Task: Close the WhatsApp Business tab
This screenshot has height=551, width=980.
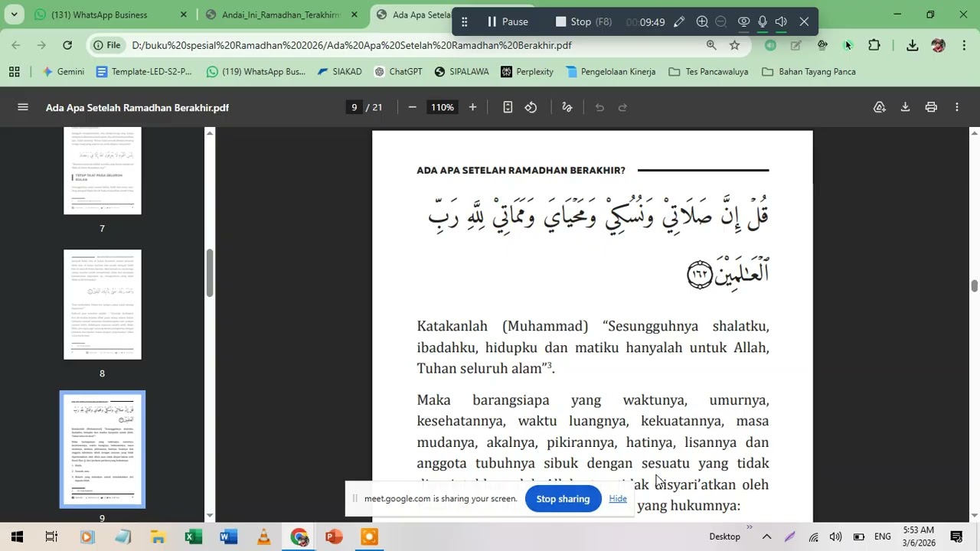Action: (183, 15)
